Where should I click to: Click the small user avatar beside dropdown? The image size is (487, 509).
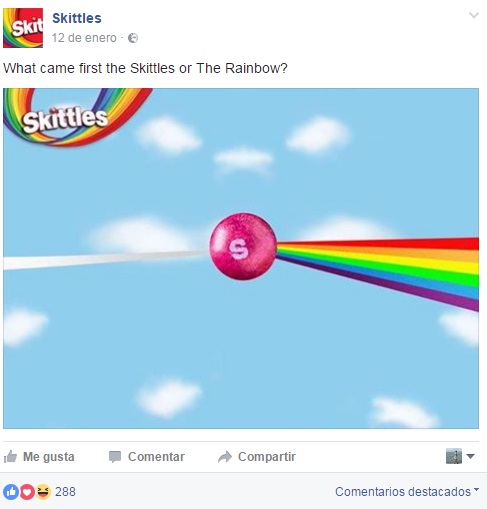pos(454,456)
